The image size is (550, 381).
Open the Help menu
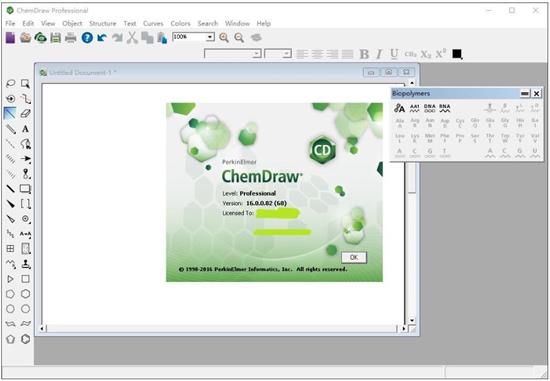pos(263,24)
